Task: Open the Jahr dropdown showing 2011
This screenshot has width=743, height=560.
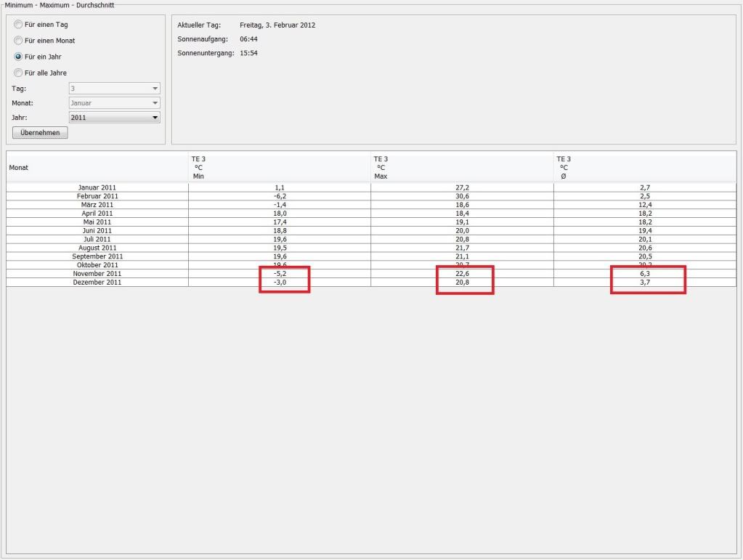Action: (x=114, y=118)
